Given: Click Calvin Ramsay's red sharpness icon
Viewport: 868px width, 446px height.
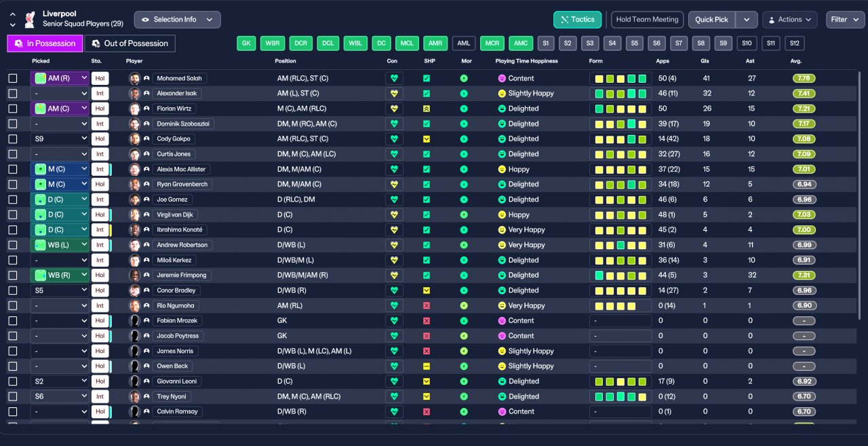Looking at the screenshot, I should pos(427,411).
